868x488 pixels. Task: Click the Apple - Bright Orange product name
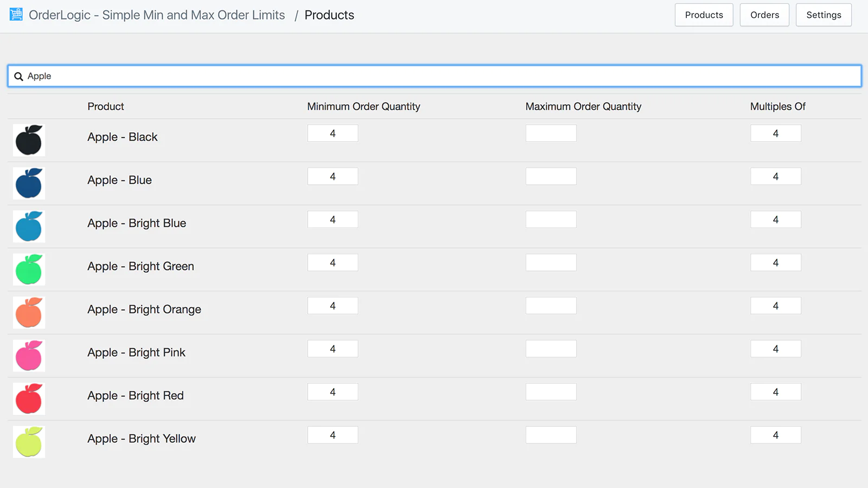coord(144,310)
